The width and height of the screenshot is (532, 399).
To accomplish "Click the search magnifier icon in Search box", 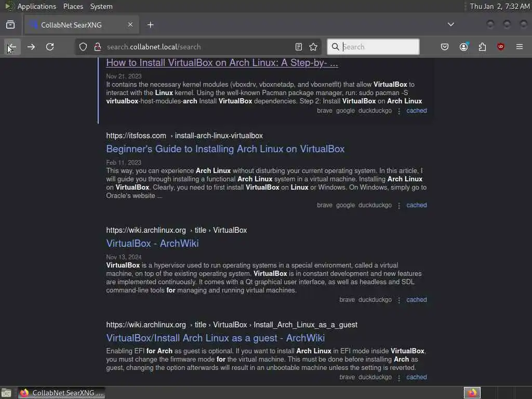I will 335,47.
